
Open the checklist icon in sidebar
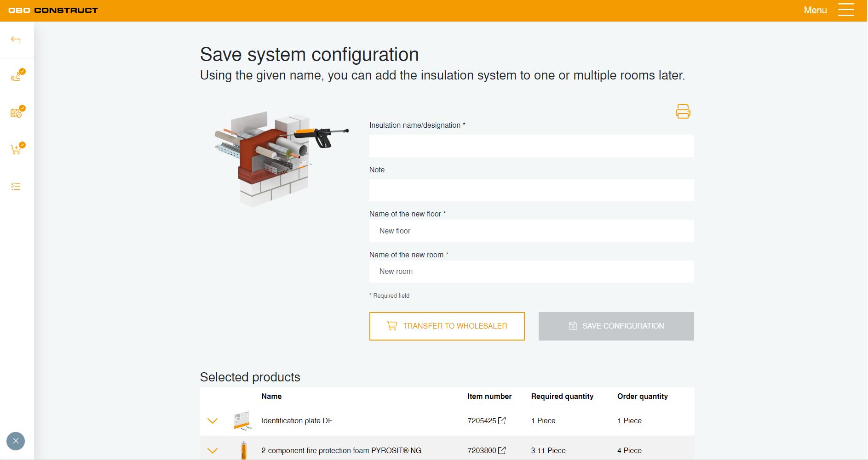click(16, 187)
